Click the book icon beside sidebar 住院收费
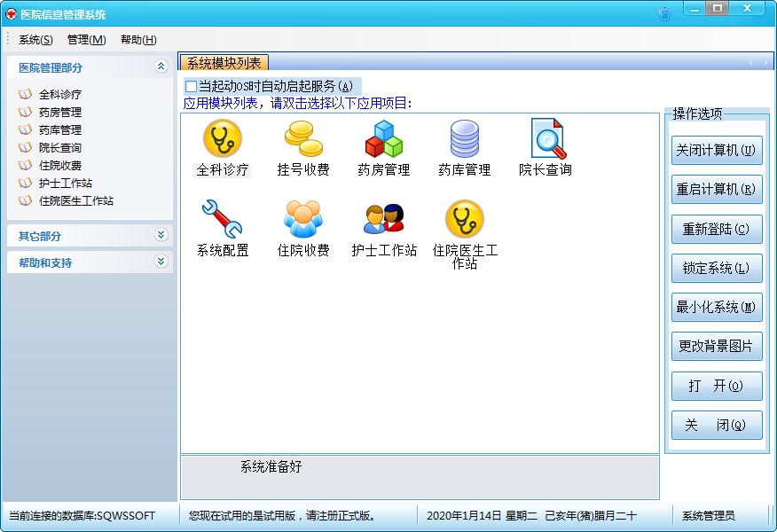 coord(25,166)
